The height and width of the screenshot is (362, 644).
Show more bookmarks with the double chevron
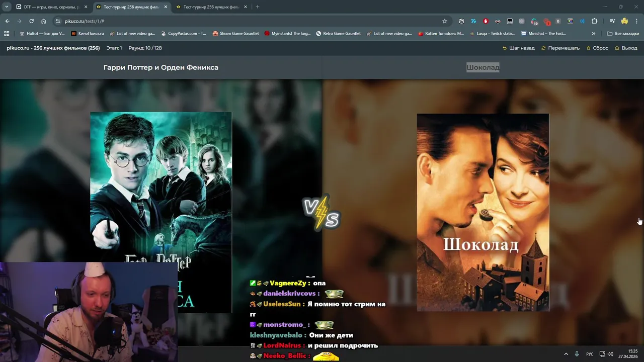[594, 34]
